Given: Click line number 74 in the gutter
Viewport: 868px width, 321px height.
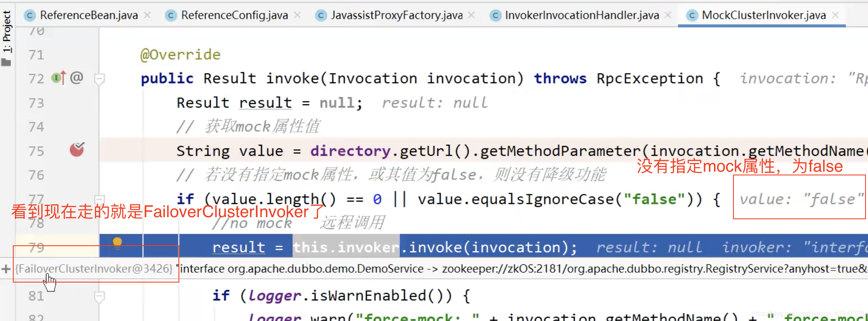Looking at the screenshot, I should (36, 127).
